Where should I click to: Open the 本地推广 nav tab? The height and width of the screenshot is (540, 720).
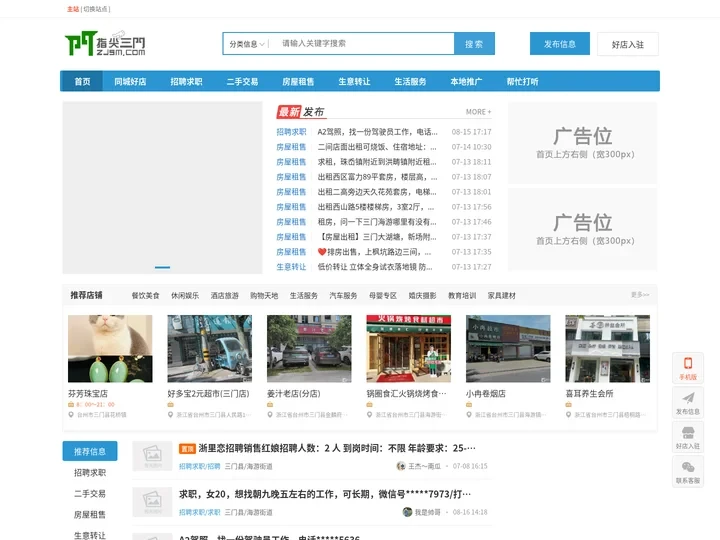467,81
